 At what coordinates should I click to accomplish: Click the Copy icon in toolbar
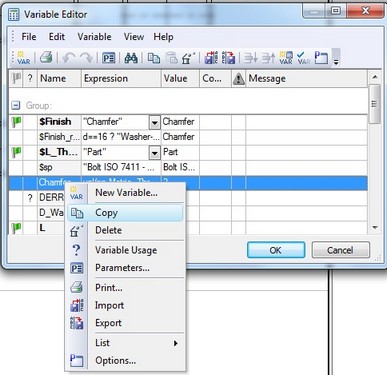(x=154, y=58)
